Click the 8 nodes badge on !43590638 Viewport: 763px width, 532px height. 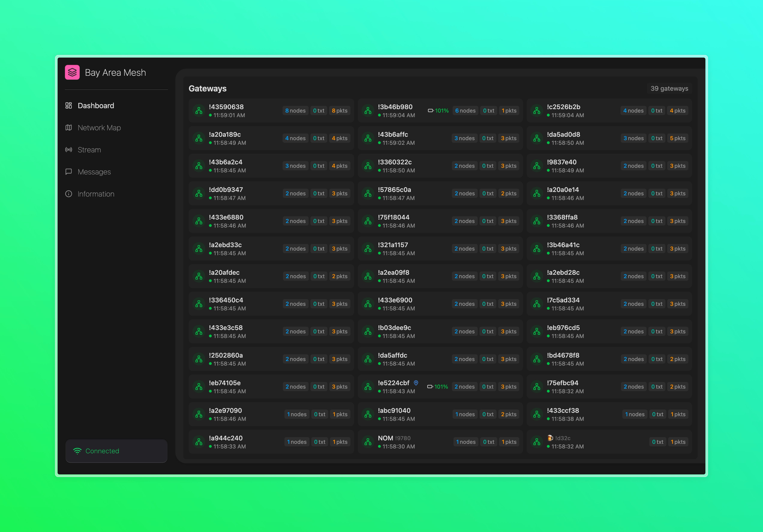click(x=295, y=110)
